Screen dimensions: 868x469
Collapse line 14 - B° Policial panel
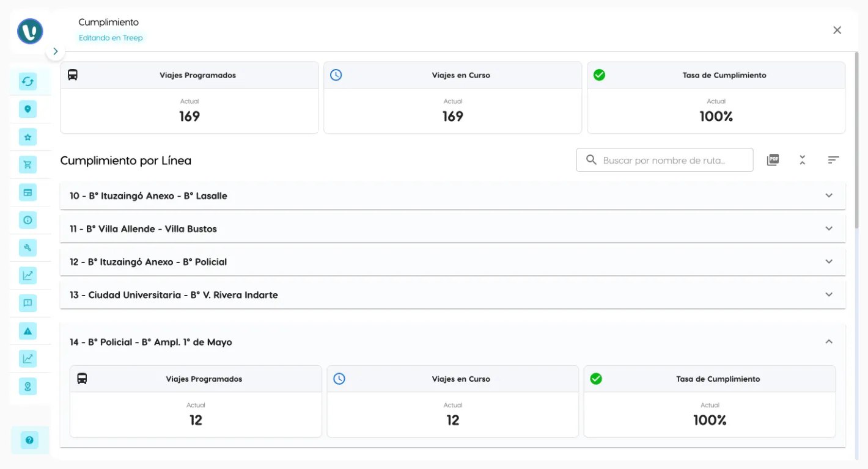click(829, 342)
